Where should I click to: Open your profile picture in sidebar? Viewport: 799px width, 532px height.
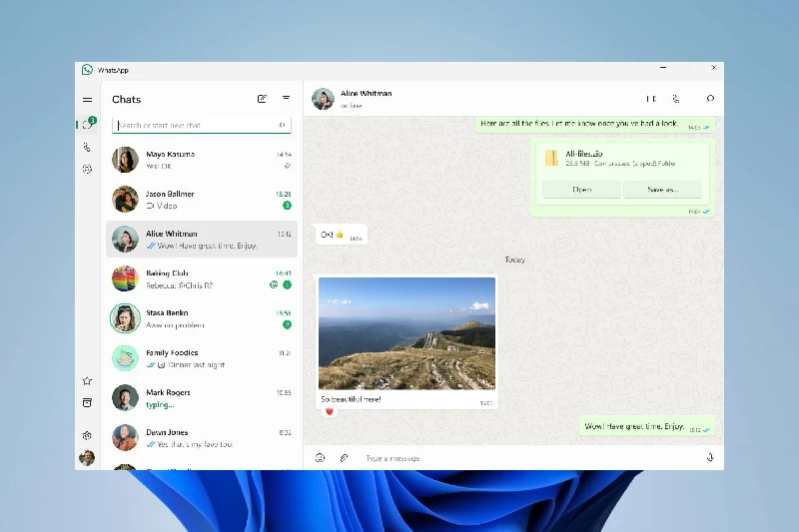(x=87, y=458)
